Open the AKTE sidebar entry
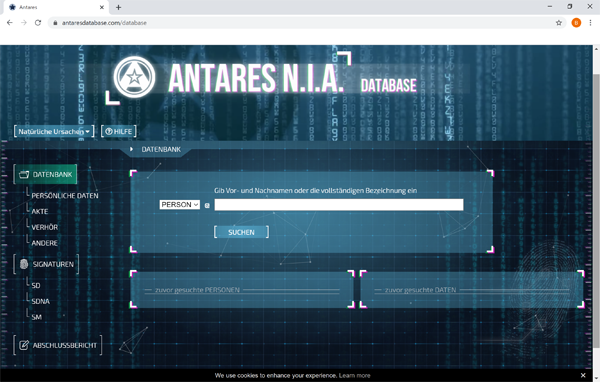Viewport: 600px width, 382px height. pyautogui.click(x=40, y=211)
